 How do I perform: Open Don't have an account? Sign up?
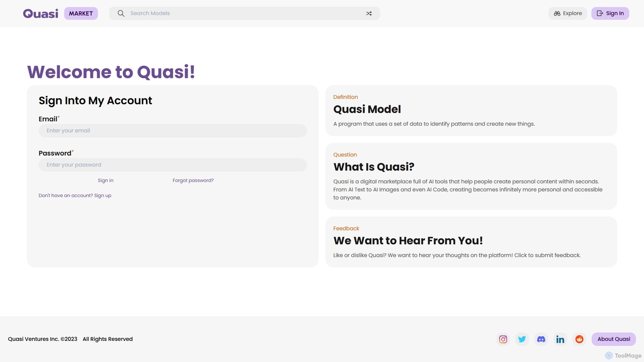coord(75,196)
